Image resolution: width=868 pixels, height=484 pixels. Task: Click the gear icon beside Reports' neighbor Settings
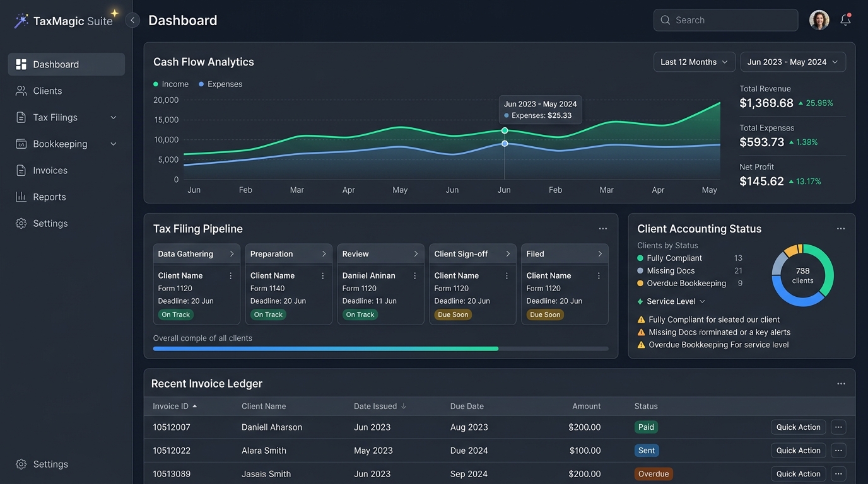click(x=21, y=223)
